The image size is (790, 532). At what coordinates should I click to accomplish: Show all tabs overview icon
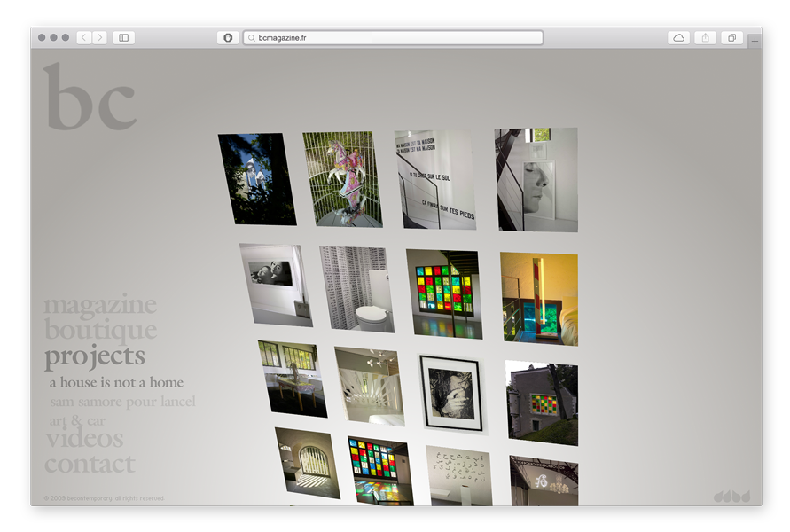732,38
